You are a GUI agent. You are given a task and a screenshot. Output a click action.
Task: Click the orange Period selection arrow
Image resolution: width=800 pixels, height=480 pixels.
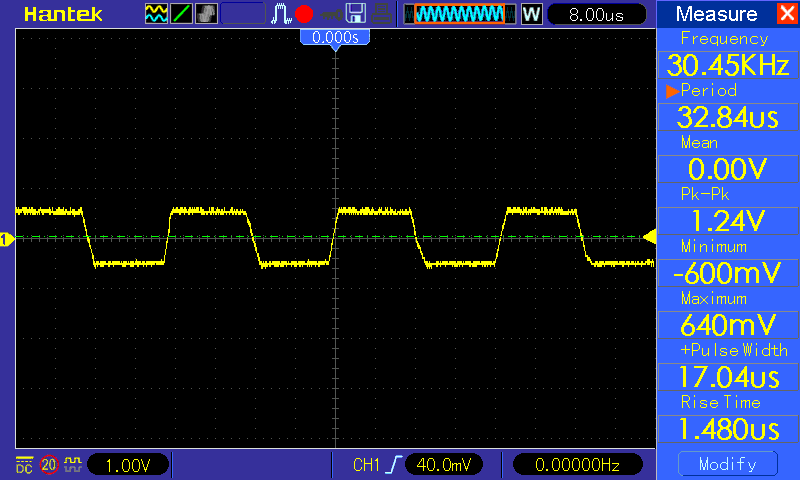tap(672, 91)
